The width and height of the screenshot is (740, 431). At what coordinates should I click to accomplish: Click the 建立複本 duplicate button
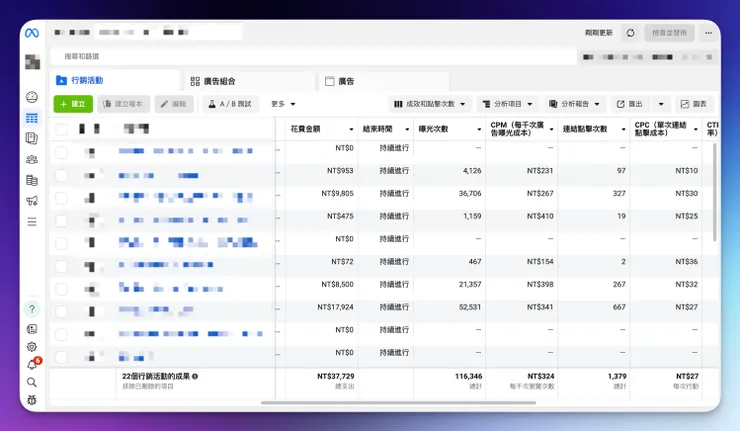click(124, 104)
